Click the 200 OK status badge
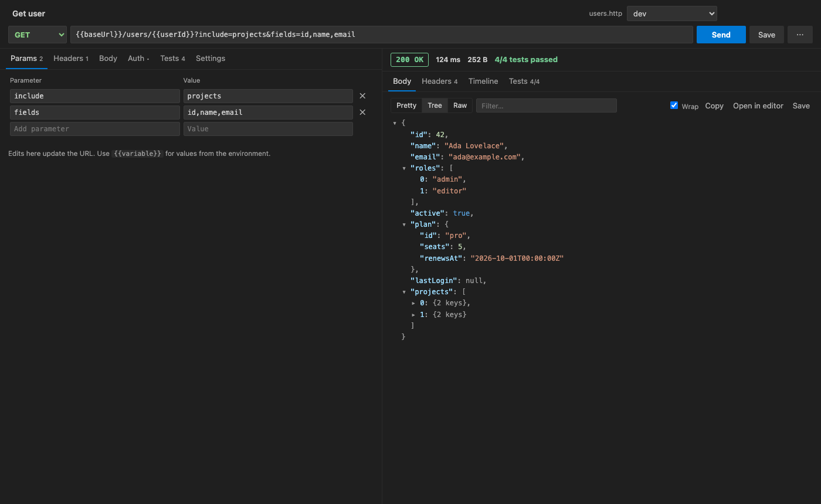Viewport: 821px width, 504px height. (x=409, y=60)
